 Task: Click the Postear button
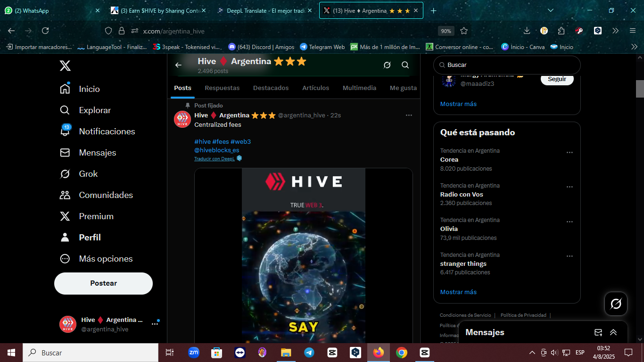coord(103,283)
